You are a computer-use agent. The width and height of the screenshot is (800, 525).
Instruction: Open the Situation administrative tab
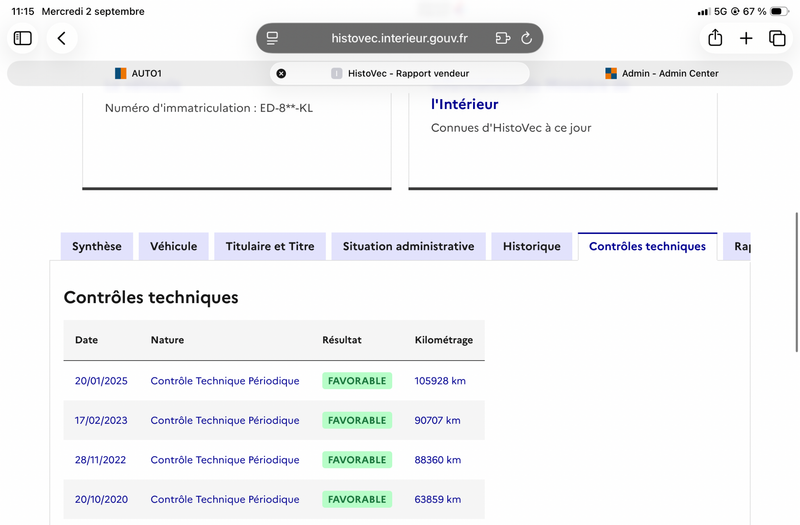click(409, 246)
